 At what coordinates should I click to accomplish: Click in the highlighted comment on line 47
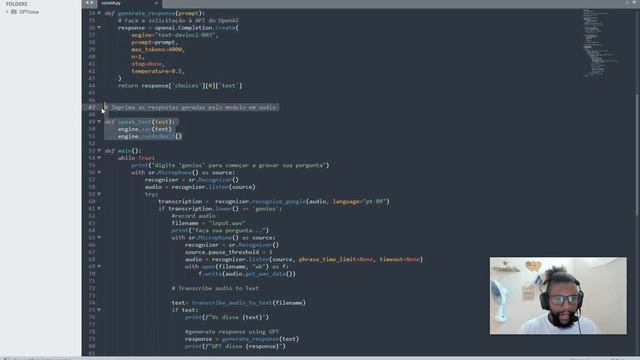pos(191,107)
